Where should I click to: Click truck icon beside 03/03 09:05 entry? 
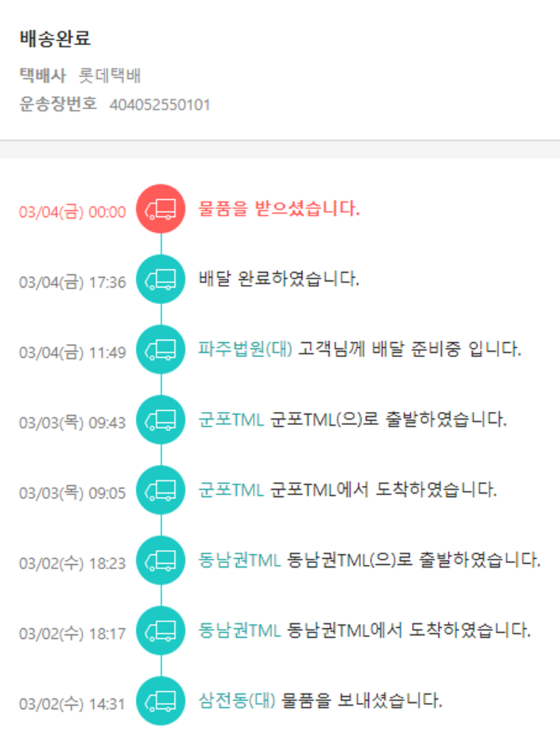(161, 490)
